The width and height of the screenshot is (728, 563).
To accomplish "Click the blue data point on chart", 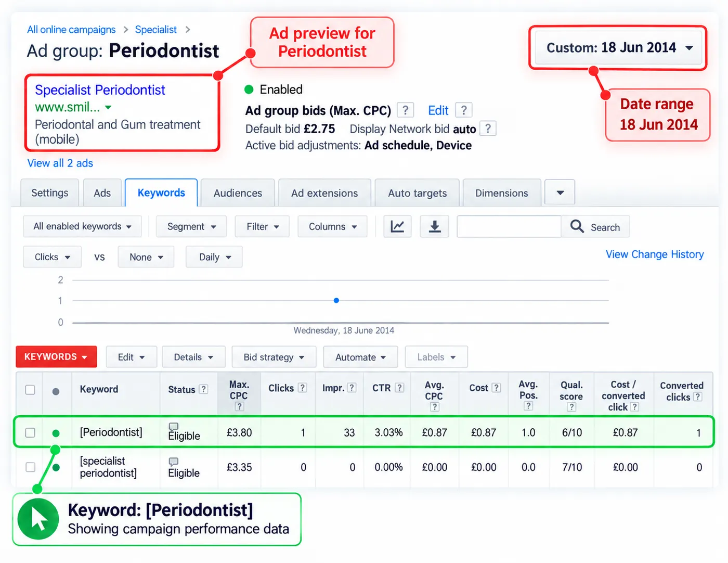I will pyautogui.click(x=336, y=300).
